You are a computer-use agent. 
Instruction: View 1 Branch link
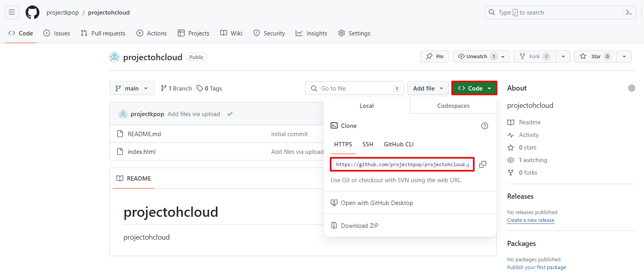point(177,88)
